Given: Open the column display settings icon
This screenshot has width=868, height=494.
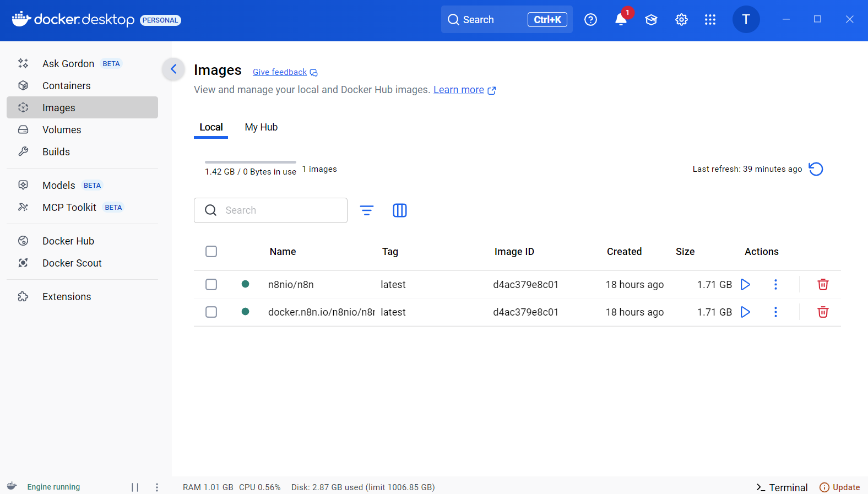Looking at the screenshot, I should (x=400, y=210).
